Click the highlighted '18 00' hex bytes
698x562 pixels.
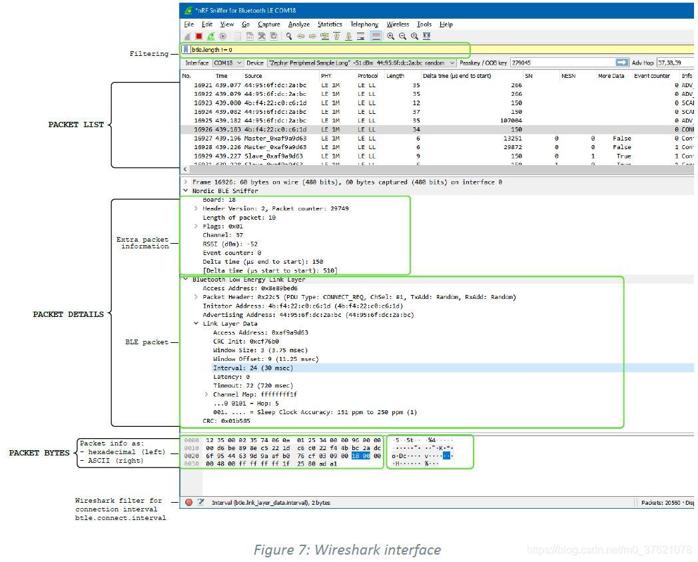point(361,456)
